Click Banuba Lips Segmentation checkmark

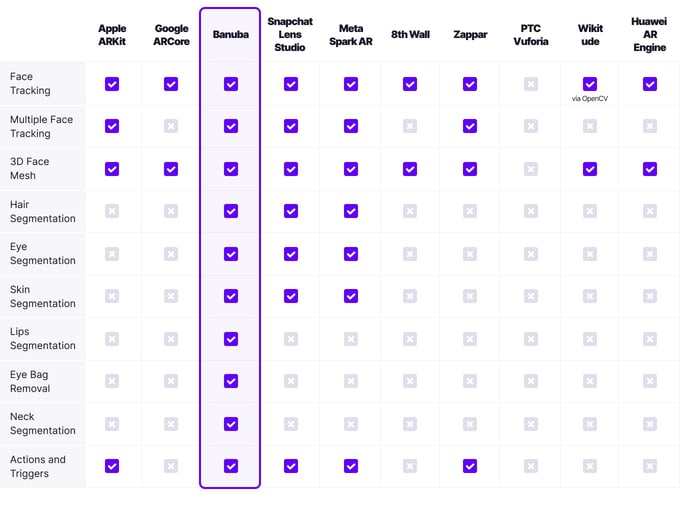point(231,339)
